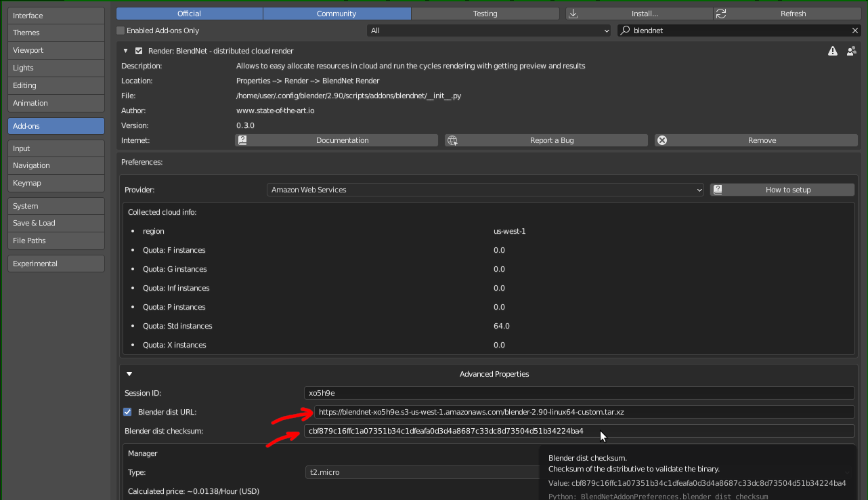Image resolution: width=868 pixels, height=500 pixels.
Task: Open the Viewport preferences section
Action: (56, 50)
